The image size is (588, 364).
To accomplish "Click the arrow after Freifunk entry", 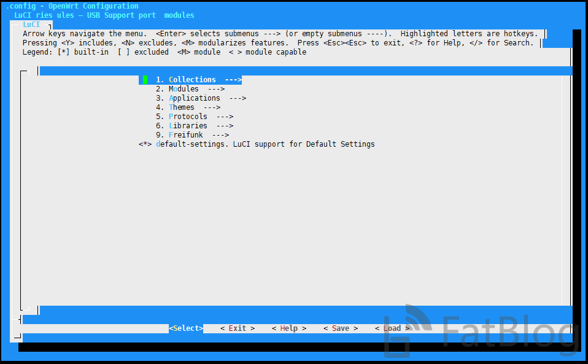I will (x=220, y=134).
